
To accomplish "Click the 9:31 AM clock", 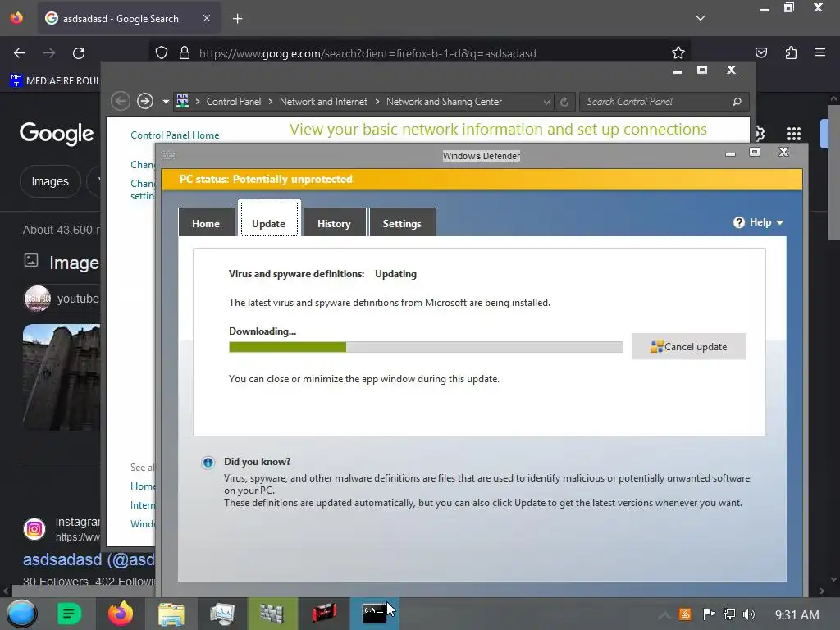I will pyautogui.click(x=797, y=615).
